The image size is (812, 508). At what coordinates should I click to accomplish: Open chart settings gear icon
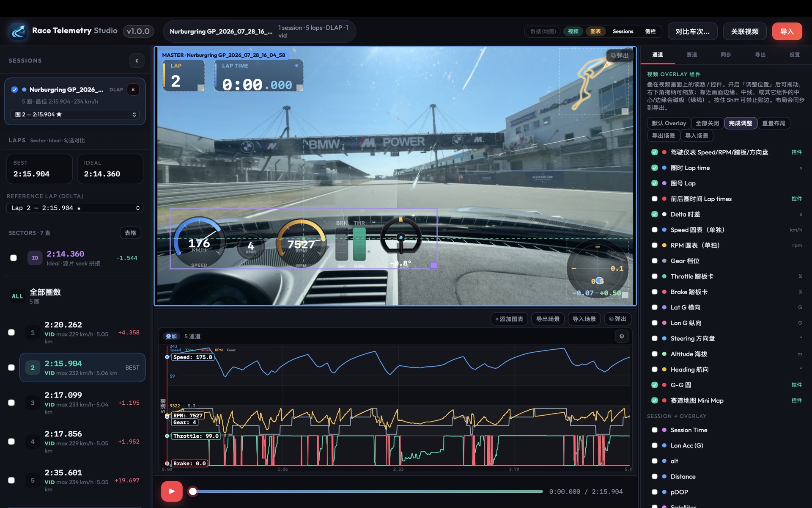[x=622, y=336]
